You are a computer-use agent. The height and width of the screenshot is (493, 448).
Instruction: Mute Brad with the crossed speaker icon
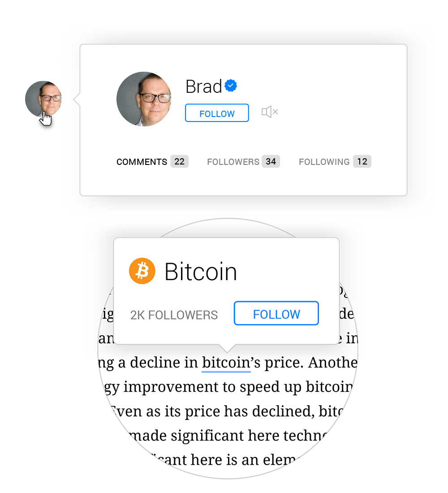tap(270, 112)
